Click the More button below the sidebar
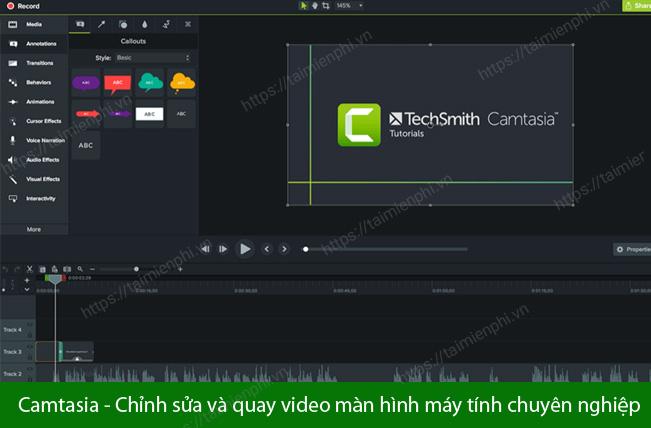Screen dimensions: 651x428 pos(34,229)
